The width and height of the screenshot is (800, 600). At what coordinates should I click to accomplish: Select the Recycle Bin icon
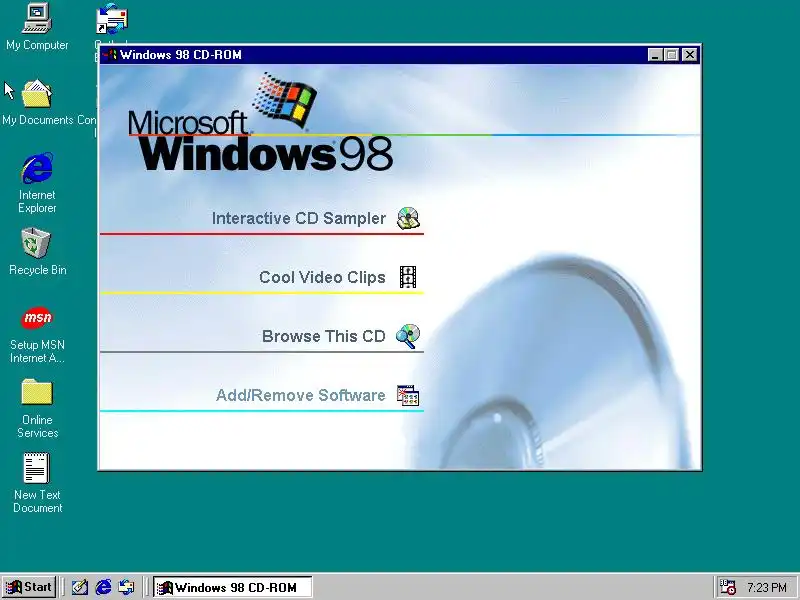(x=36, y=243)
